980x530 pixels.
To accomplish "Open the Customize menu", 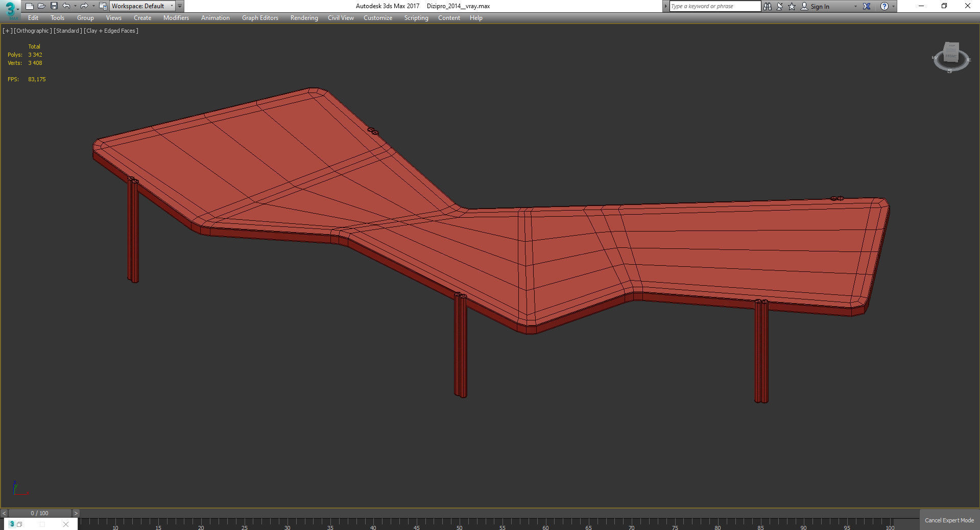I will coord(378,18).
